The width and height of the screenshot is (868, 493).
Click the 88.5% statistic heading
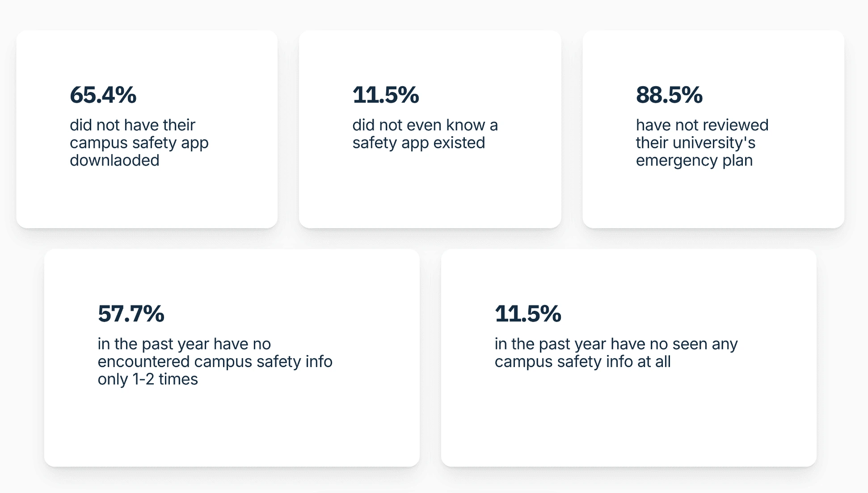tap(669, 95)
